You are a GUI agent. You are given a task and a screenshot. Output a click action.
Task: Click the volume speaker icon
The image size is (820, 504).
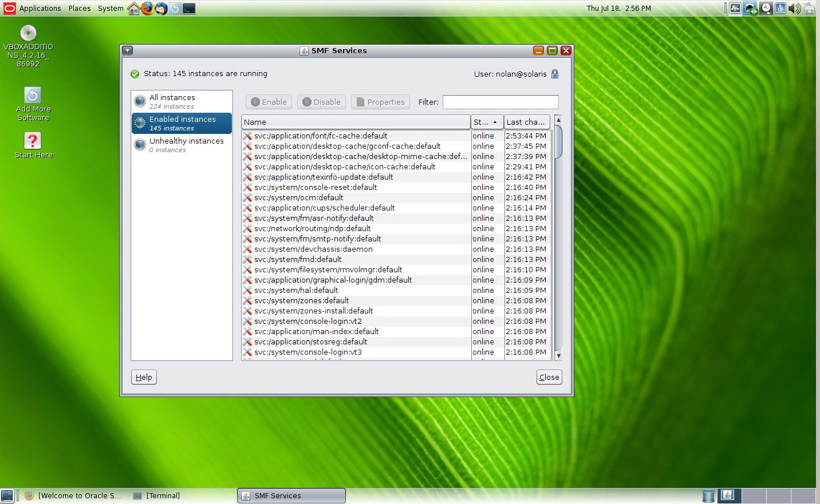(795, 8)
